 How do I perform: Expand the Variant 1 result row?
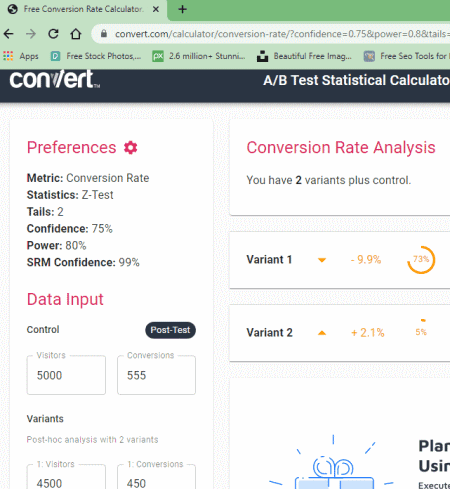pyautogui.click(x=340, y=260)
